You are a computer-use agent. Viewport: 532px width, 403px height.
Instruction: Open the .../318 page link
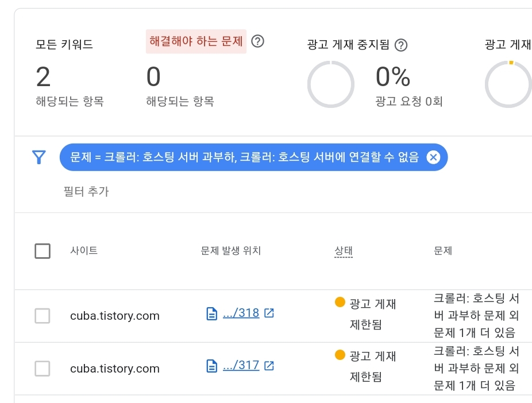[x=241, y=313]
